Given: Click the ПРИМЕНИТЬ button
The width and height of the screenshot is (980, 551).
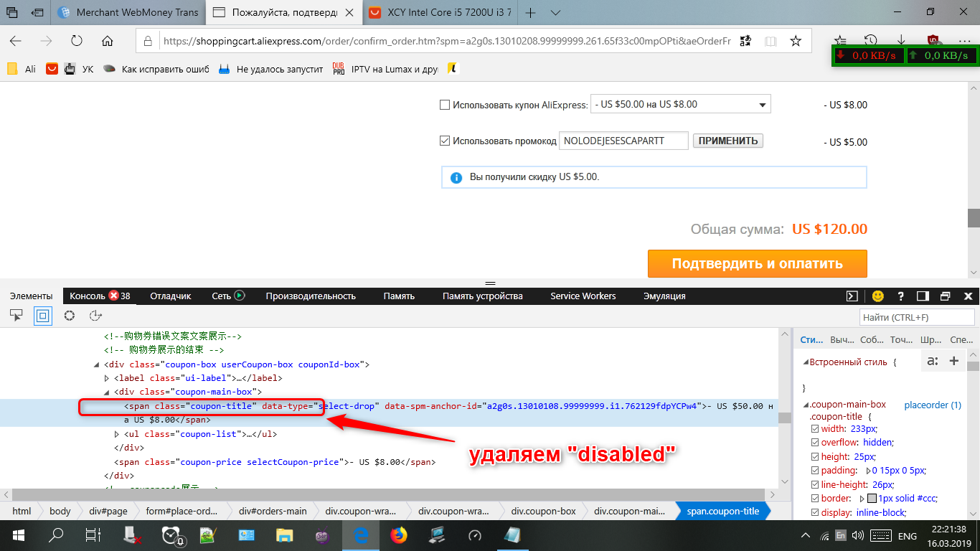Looking at the screenshot, I should (727, 141).
